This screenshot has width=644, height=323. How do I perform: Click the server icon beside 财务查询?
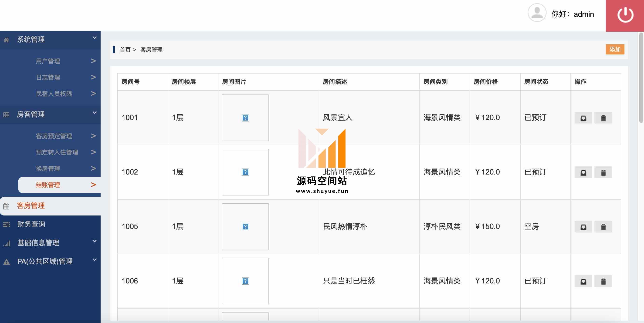7,225
